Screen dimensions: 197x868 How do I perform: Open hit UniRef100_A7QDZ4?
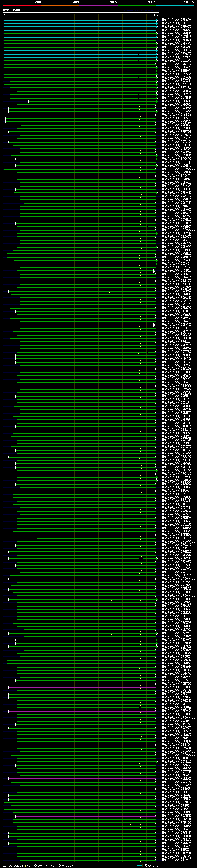[x=176, y=40]
